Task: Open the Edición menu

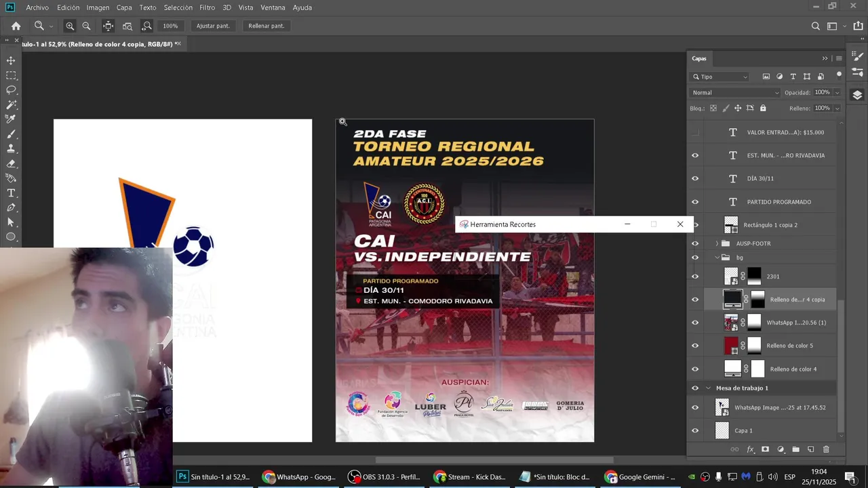Action: (x=68, y=7)
